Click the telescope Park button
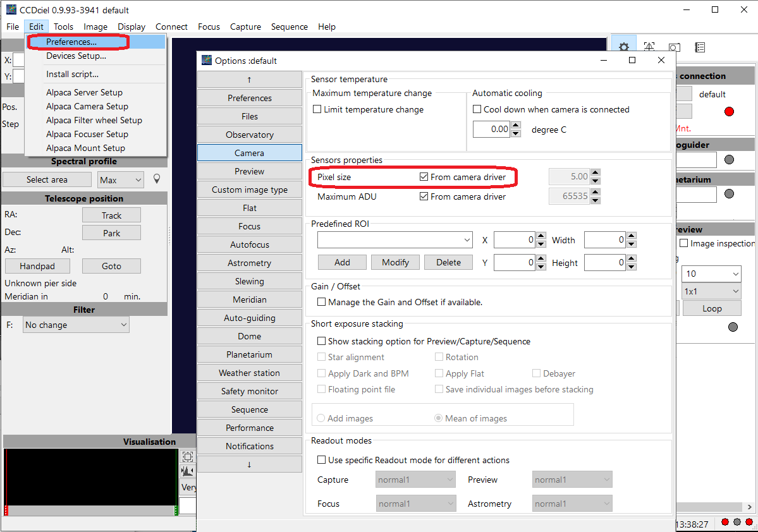 click(111, 233)
